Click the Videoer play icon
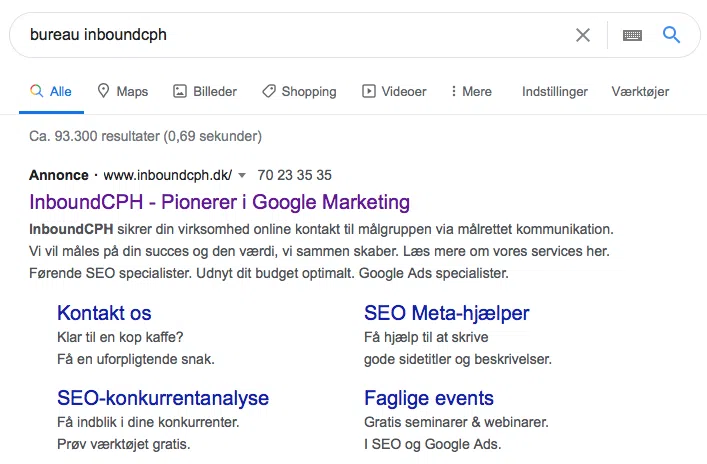The image size is (707, 464). [x=369, y=91]
